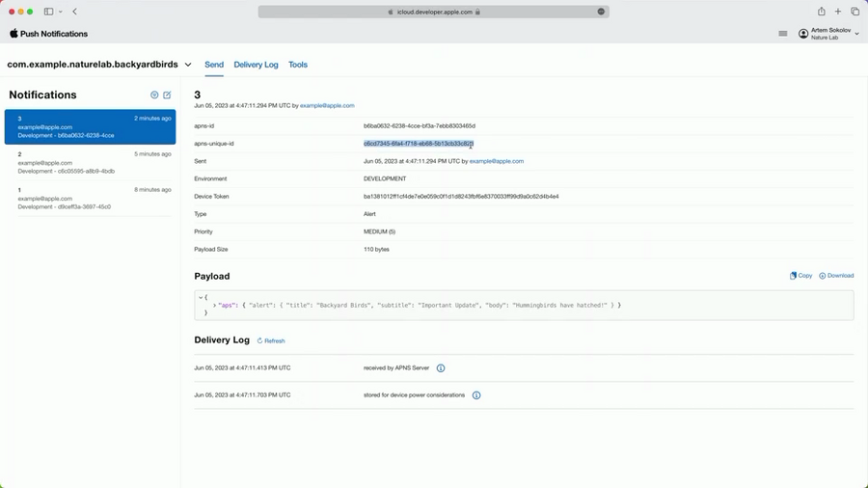868x488 pixels.
Task: Click the Alert type value
Action: pos(369,214)
